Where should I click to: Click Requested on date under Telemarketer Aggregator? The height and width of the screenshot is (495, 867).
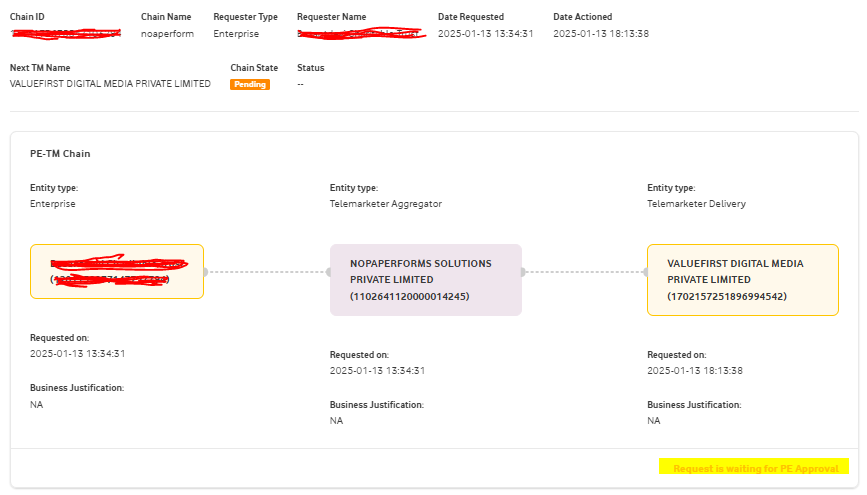coord(377,371)
